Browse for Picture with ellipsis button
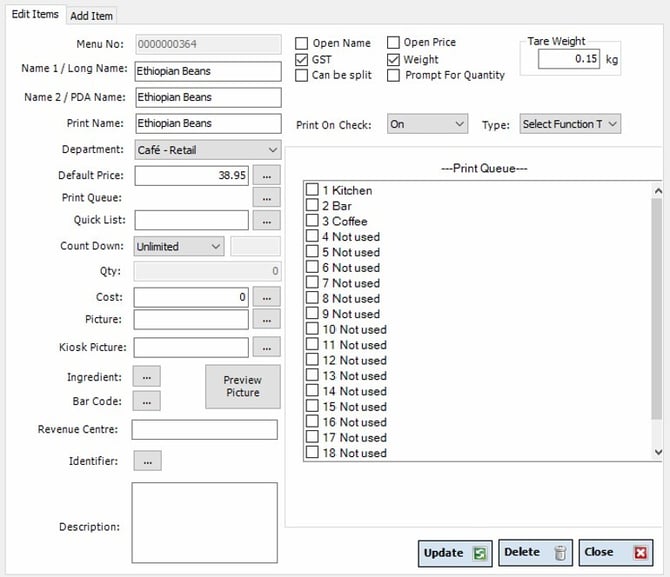The image size is (670, 577). point(267,320)
